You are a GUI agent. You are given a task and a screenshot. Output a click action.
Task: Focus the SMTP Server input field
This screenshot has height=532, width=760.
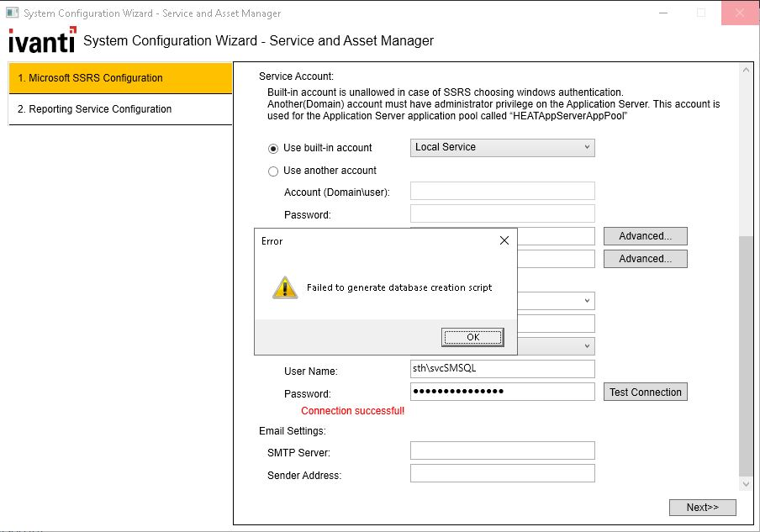click(x=502, y=451)
